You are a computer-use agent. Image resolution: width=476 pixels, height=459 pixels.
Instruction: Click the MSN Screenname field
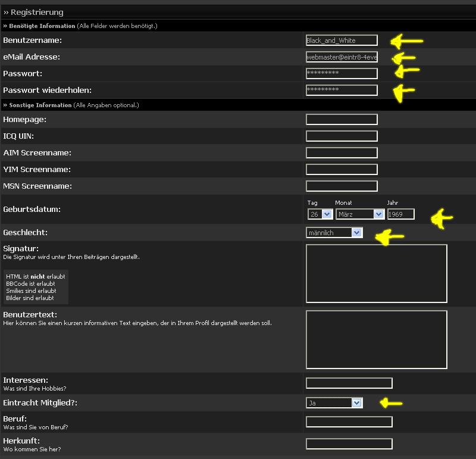(x=342, y=186)
